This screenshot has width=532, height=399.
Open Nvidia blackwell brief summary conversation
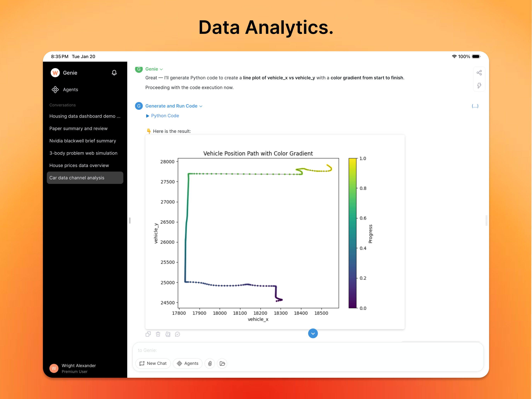[x=85, y=141]
